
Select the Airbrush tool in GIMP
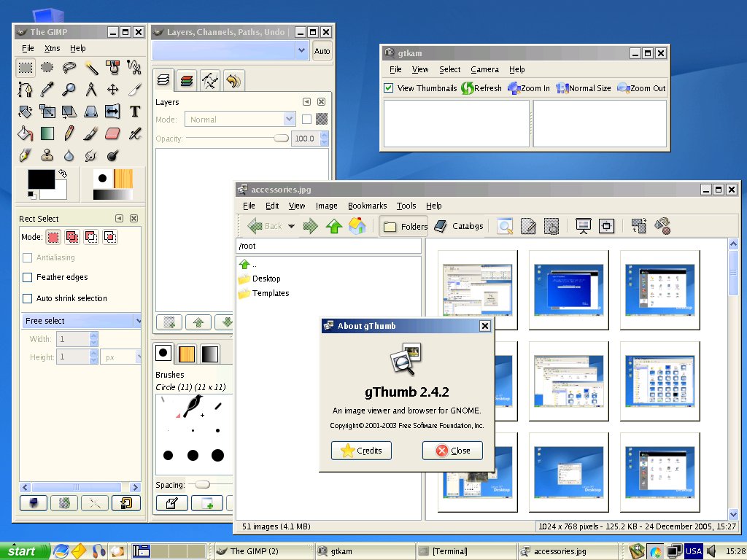135,133
